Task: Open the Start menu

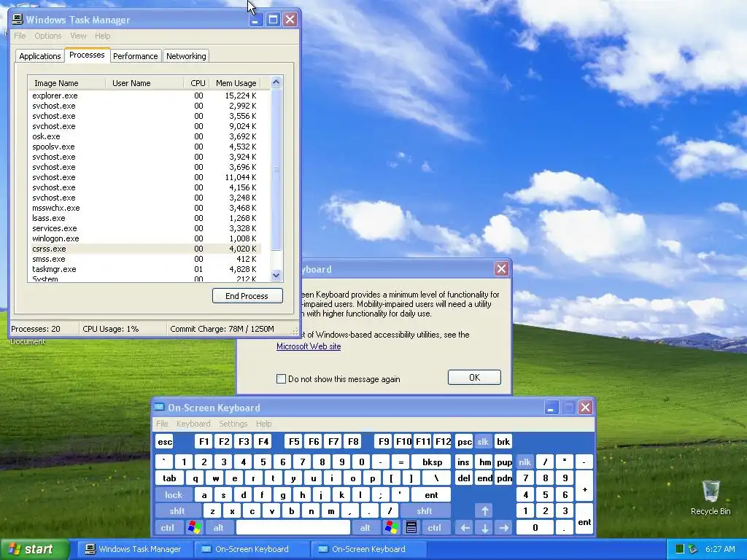Action: point(34,549)
